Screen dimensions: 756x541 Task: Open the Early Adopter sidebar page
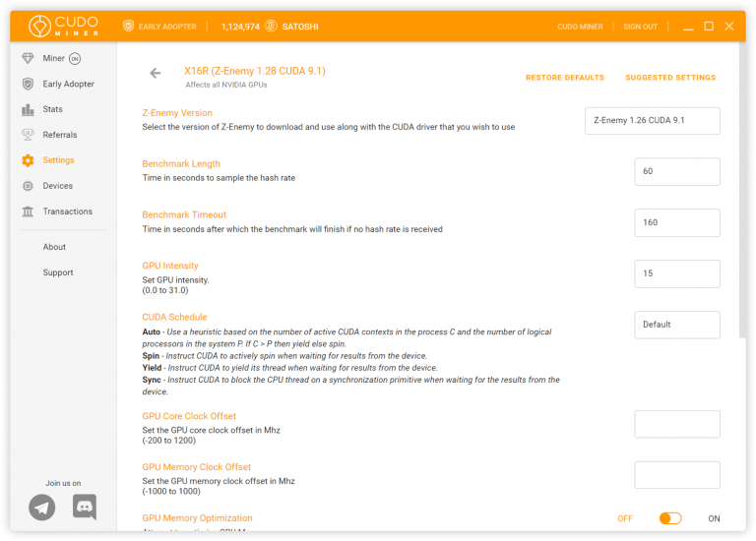[69, 84]
